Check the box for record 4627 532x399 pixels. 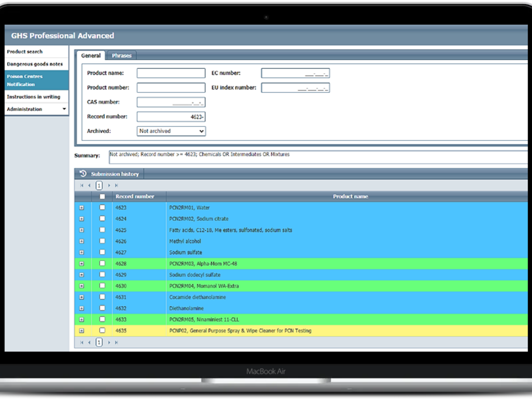102,252
